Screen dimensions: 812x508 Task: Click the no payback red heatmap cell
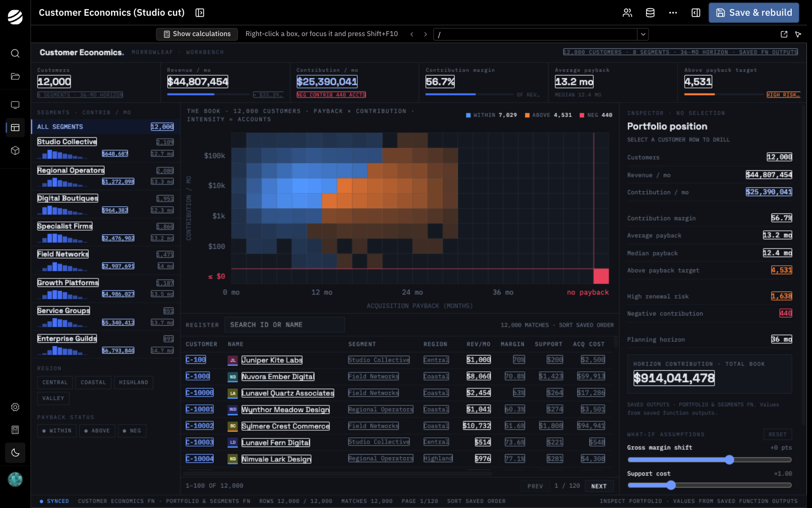pos(601,276)
